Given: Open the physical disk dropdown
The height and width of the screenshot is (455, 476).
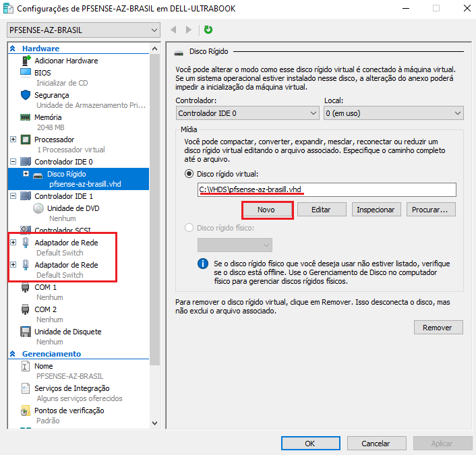Looking at the screenshot, I should [x=235, y=245].
